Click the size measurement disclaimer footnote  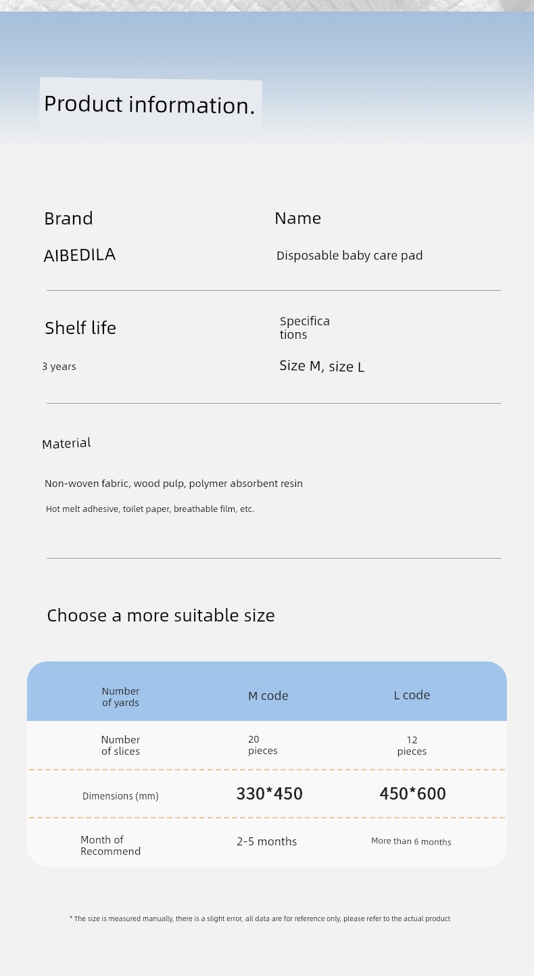click(x=260, y=918)
